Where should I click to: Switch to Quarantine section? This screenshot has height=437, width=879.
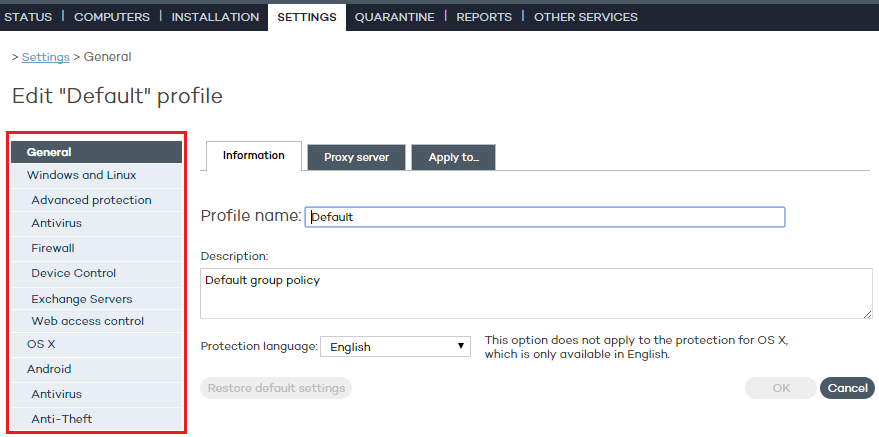(x=394, y=17)
